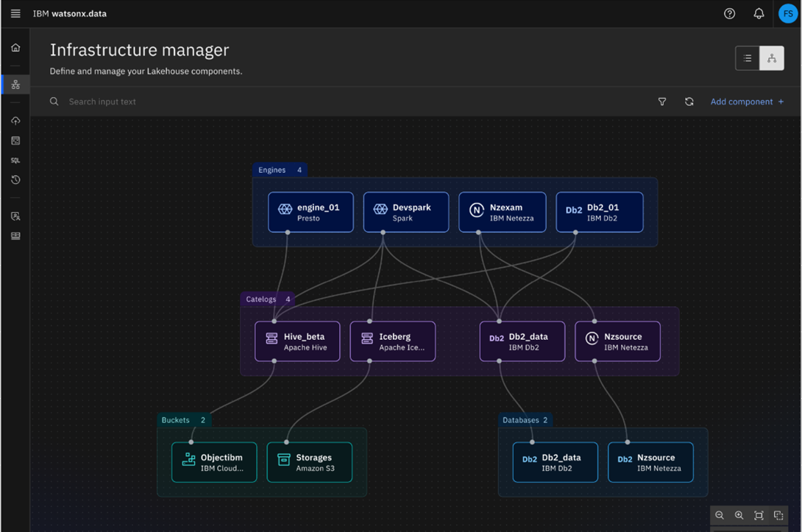Zoom out the canvas
Image resolution: width=802 pixels, height=532 pixels.
pos(719,515)
